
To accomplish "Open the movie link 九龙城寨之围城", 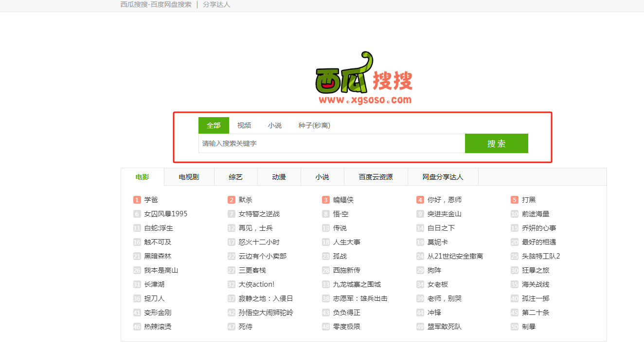I will coord(357,284).
